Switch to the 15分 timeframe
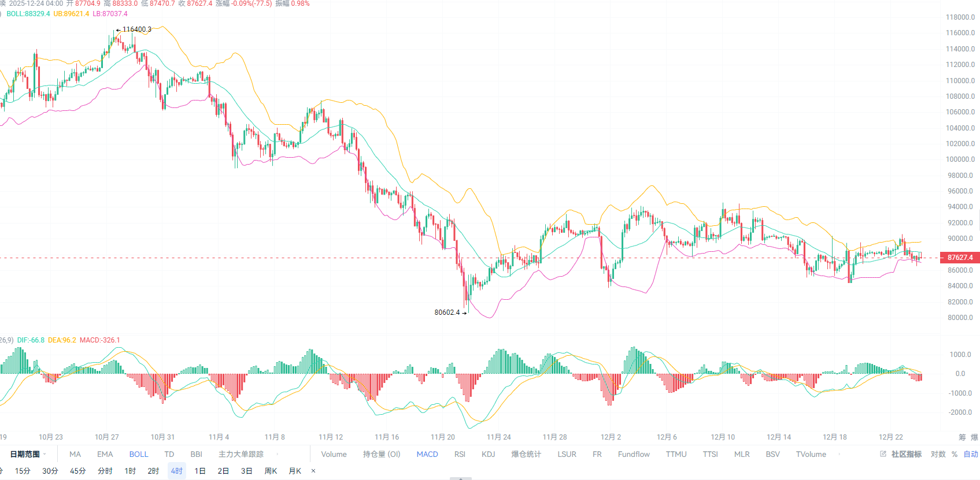Image resolution: width=980 pixels, height=480 pixels. coord(23,471)
